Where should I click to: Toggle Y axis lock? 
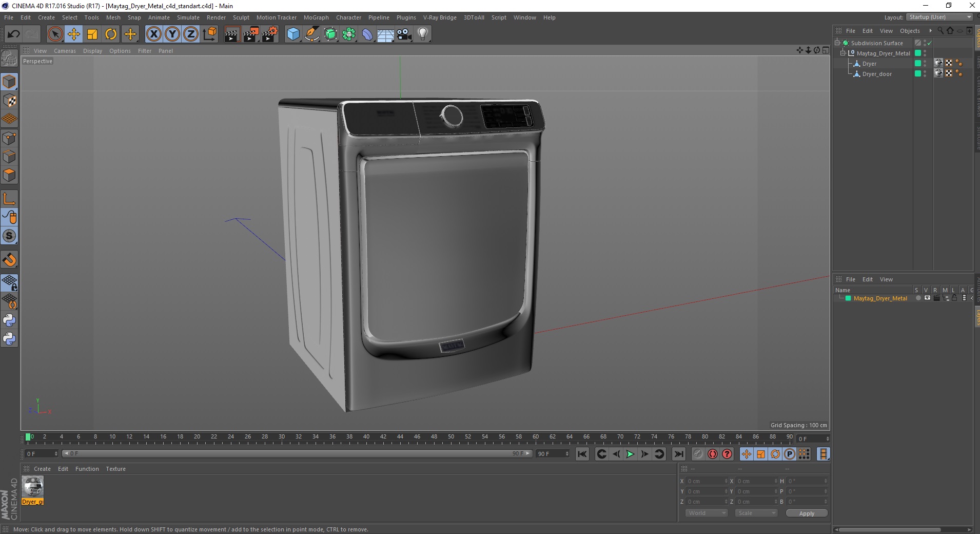pyautogui.click(x=172, y=34)
